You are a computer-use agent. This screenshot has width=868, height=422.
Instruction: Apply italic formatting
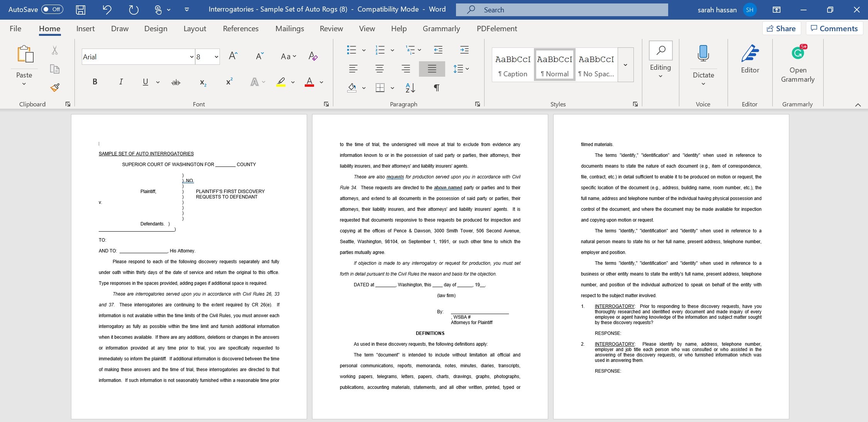pyautogui.click(x=120, y=82)
